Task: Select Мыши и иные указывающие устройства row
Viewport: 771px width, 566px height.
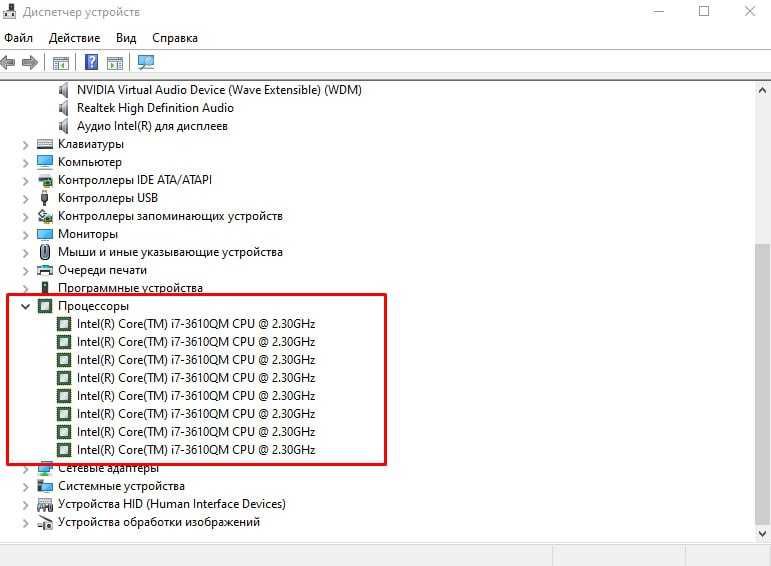Action: pos(170,252)
